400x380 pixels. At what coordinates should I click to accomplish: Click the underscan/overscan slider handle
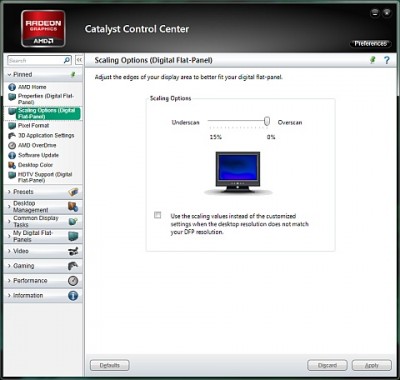point(267,121)
